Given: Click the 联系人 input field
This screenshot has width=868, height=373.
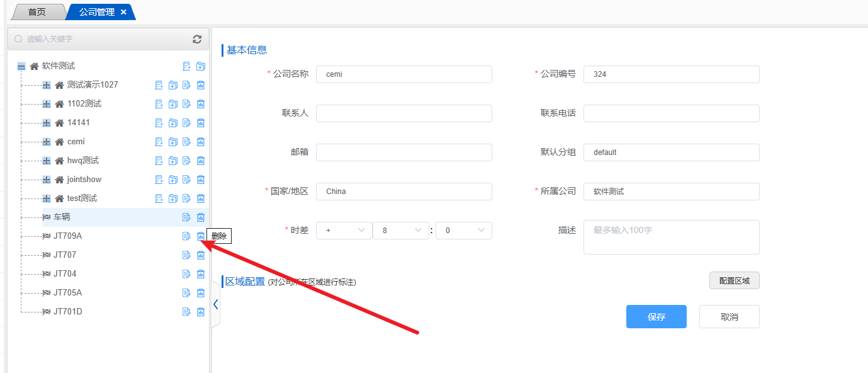Looking at the screenshot, I should (x=403, y=113).
